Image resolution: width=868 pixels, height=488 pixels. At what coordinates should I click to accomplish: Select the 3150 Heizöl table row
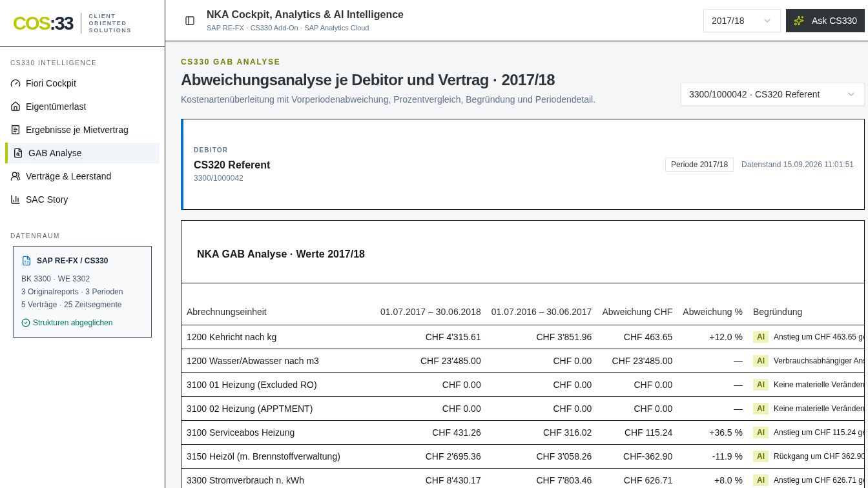click(x=522, y=456)
